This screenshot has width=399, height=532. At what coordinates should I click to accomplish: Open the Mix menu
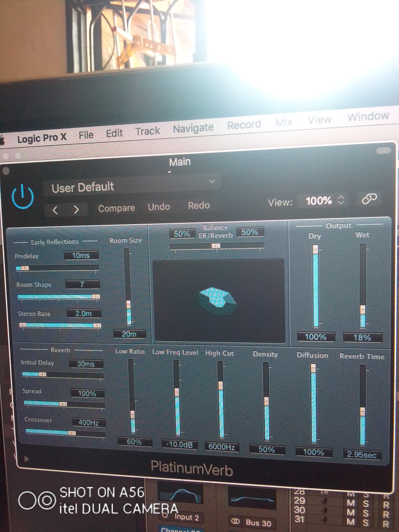[x=284, y=122]
